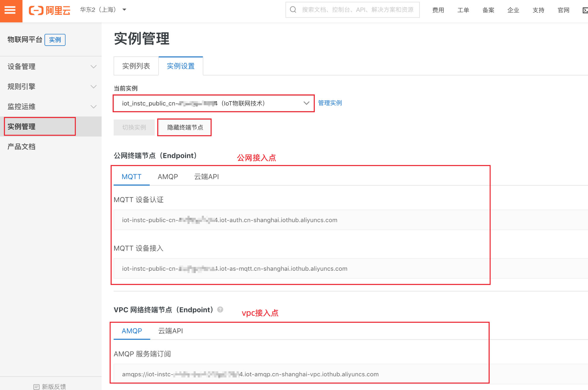The width and height of the screenshot is (588, 390).
Task: Click the 新版反馈 feedback icon
Action: [36, 386]
